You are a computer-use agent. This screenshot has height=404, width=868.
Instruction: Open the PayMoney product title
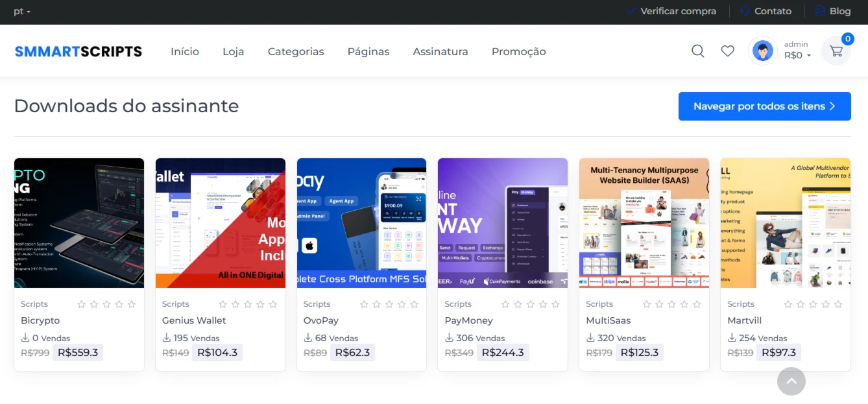468,320
